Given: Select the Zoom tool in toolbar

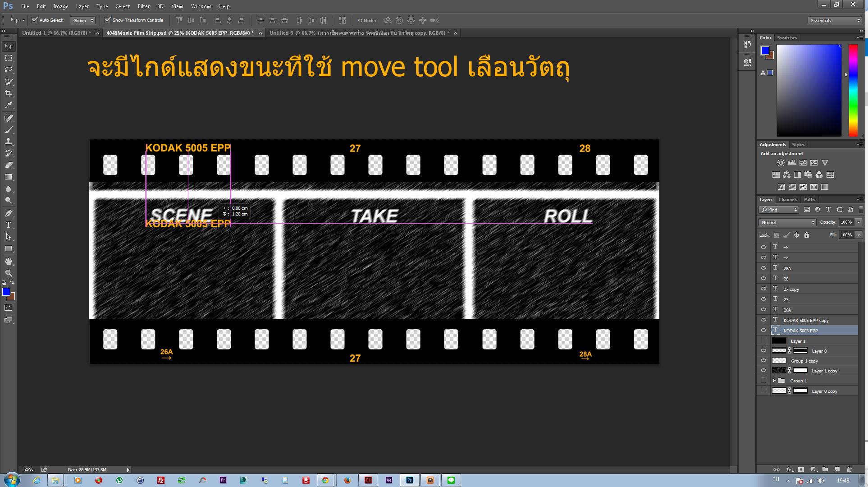Looking at the screenshot, I should coord(9,273).
